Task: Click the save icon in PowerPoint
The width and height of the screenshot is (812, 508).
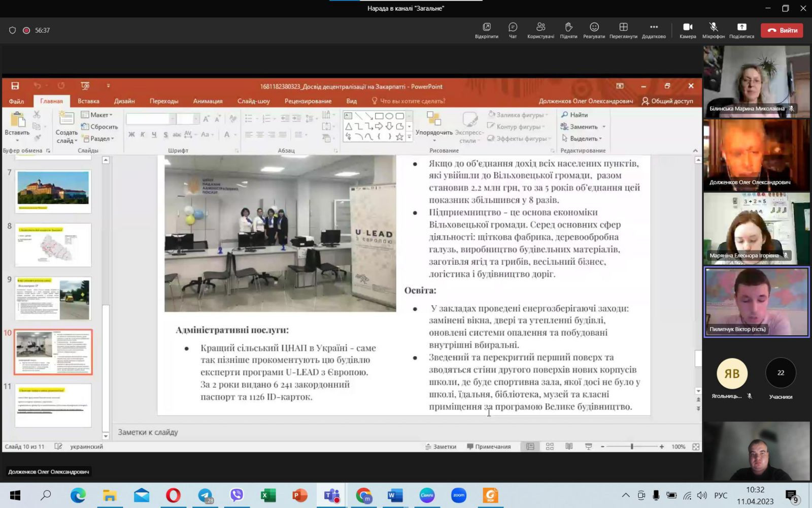Action: click(x=15, y=86)
